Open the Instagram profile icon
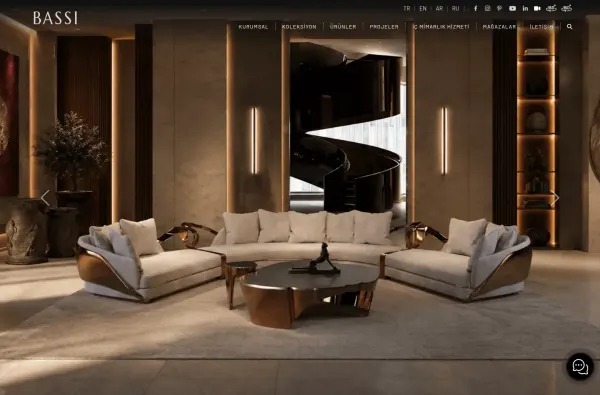Image resolution: width=600 pixels, height=395 pixels. (x=488, y=8)
